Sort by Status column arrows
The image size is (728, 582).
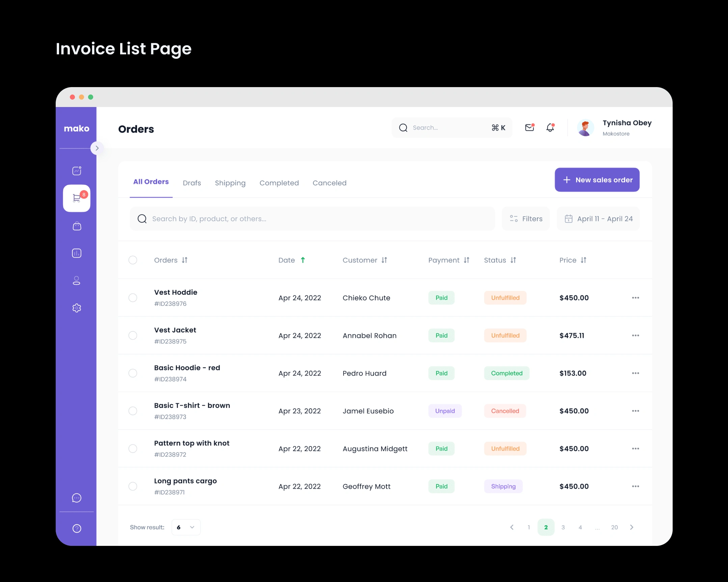[513, 260]
